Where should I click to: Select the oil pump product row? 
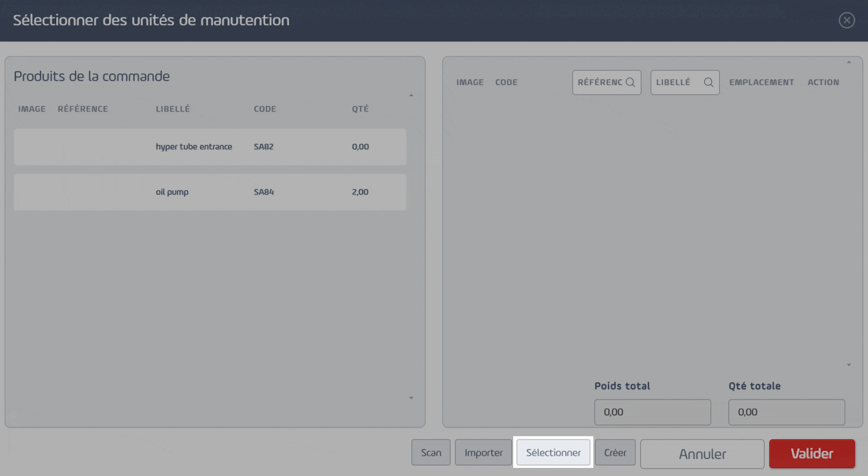pos(210,192)
